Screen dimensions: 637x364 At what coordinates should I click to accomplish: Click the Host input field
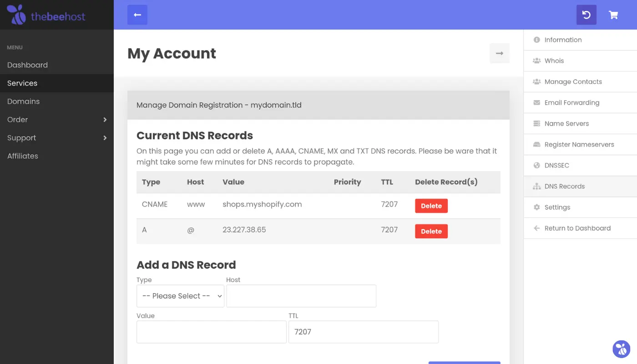pyautogui.click(x=301, y=296)
